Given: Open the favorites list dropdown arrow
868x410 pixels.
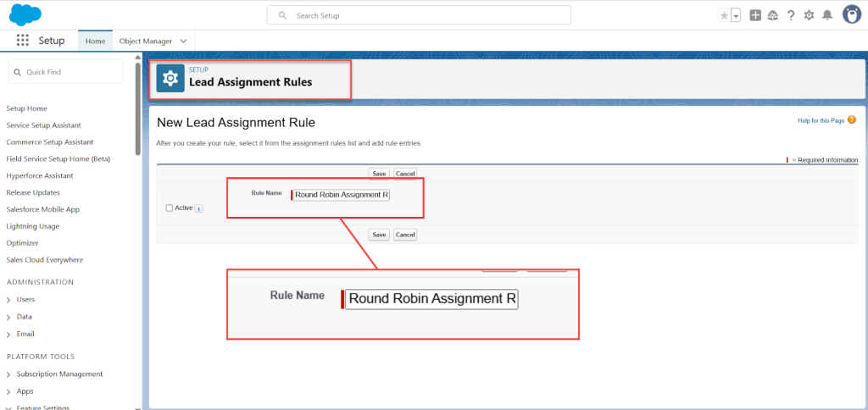Looking at the screenshot, I should coord(736,15).
